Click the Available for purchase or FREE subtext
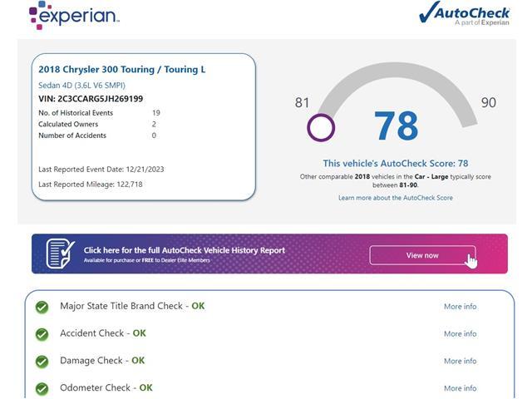 [x=147, y=260]
